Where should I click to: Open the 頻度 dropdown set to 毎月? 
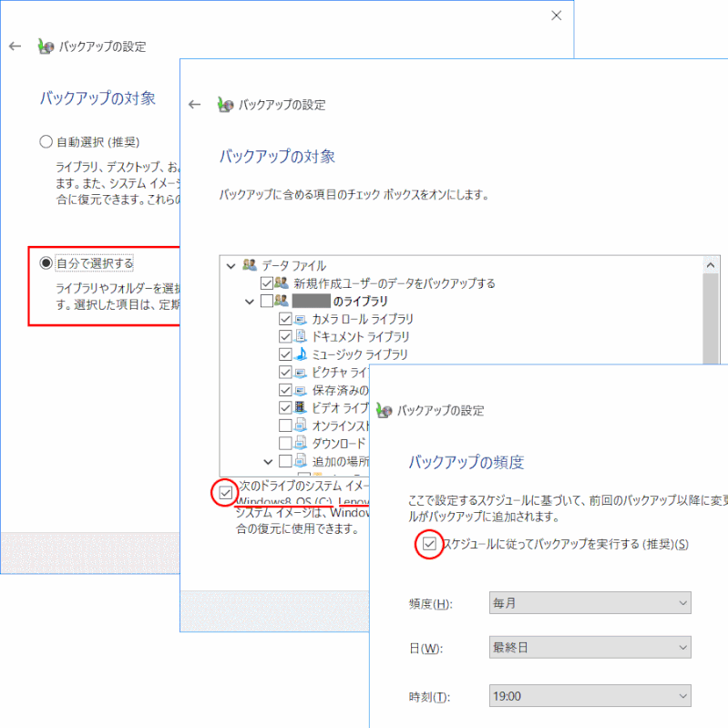[590, 602]
